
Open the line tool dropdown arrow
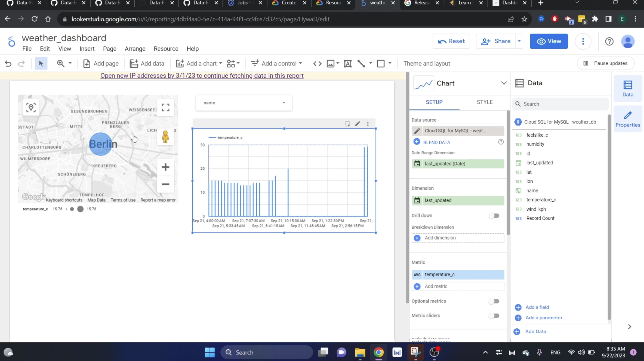pyautogui.click(x=370, y=63)
